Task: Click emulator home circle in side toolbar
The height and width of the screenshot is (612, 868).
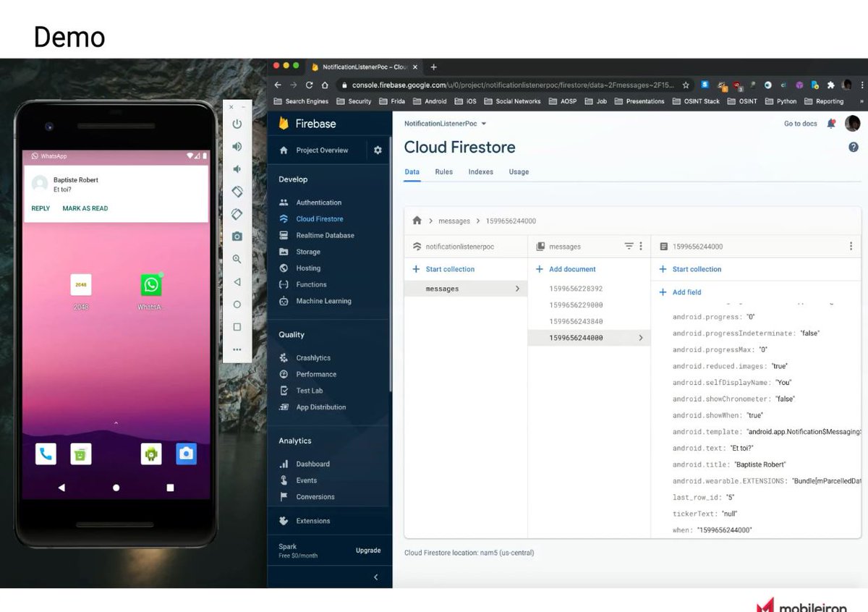Action: (x=237, y=305)
